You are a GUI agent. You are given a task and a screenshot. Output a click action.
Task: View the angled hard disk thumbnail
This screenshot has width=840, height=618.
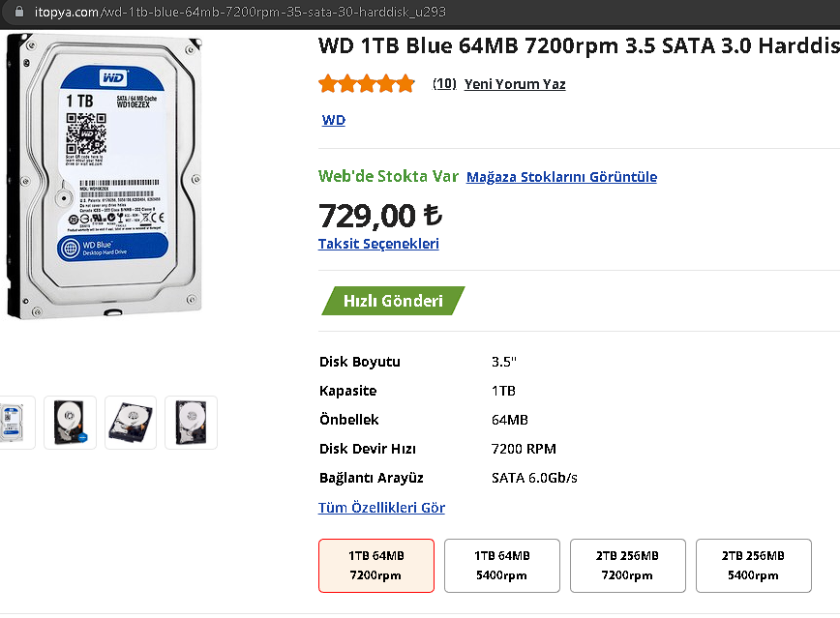[131, 423]
